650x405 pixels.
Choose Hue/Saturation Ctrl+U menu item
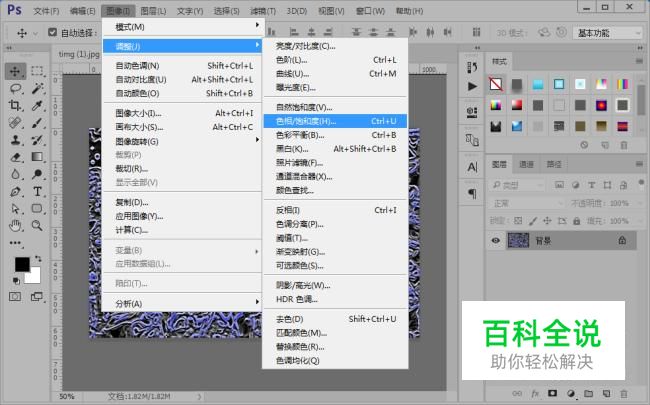point(335,121)
